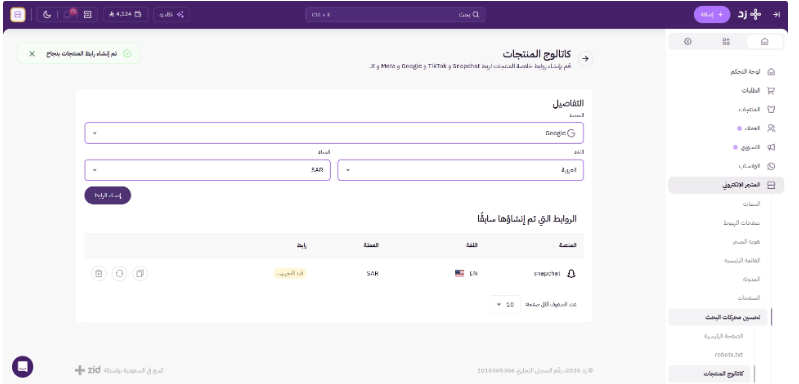This screenshot has width=799, height=384.
Task: Copy the snapchat feed link
Action: 140,273
